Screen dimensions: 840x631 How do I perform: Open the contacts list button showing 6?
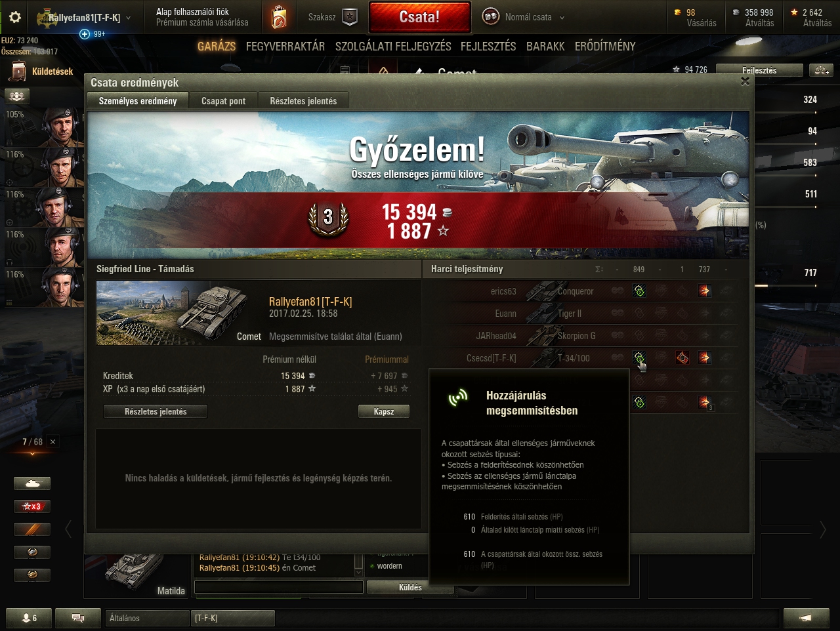pos(30,618)
